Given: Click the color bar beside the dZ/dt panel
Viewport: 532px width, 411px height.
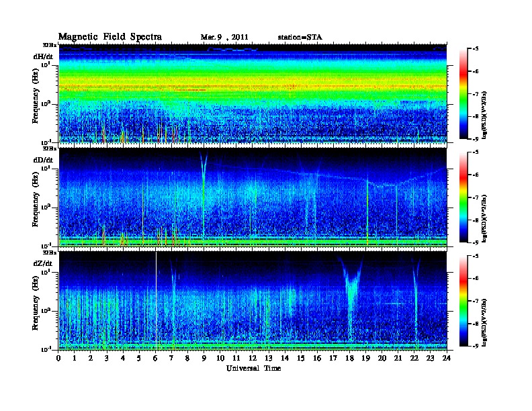Looking at the screenshot, I should [x=463, y=301].
